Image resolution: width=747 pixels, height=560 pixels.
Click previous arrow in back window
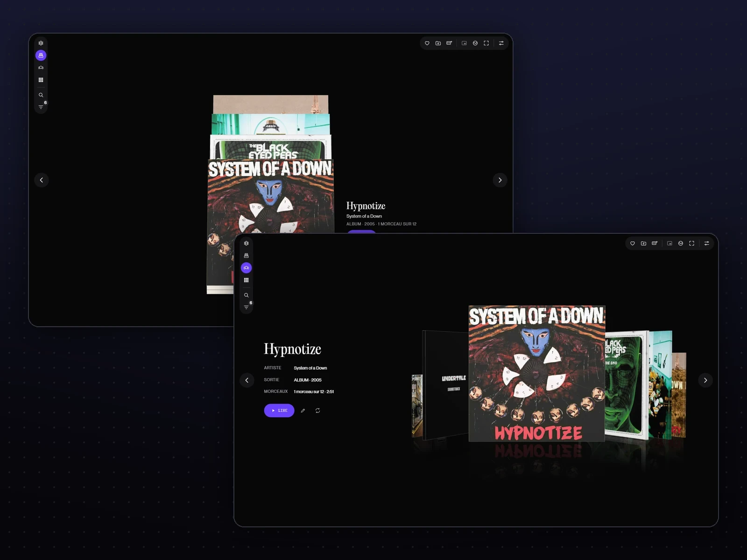pyautogui.click(x=42, y=180)
